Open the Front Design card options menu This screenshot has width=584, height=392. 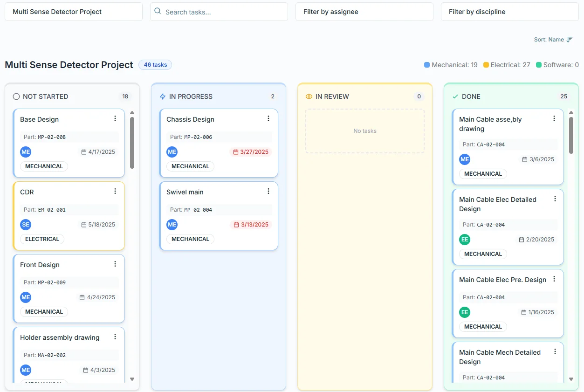tap(115, 264)
